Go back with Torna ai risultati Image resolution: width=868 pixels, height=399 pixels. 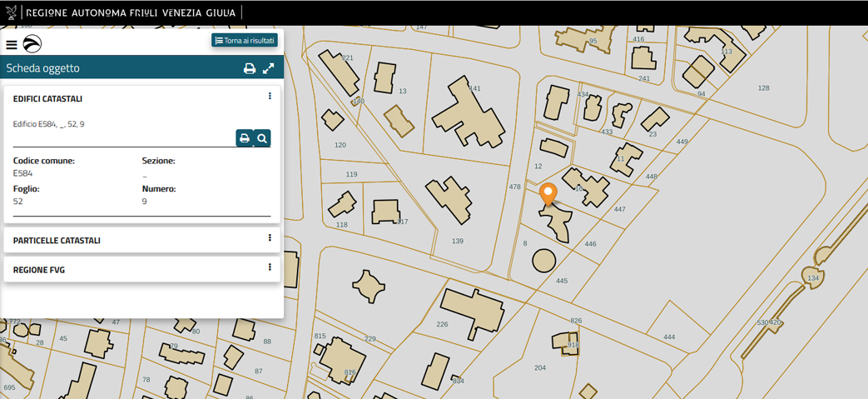pyautogui.click(x=245, y=40)
